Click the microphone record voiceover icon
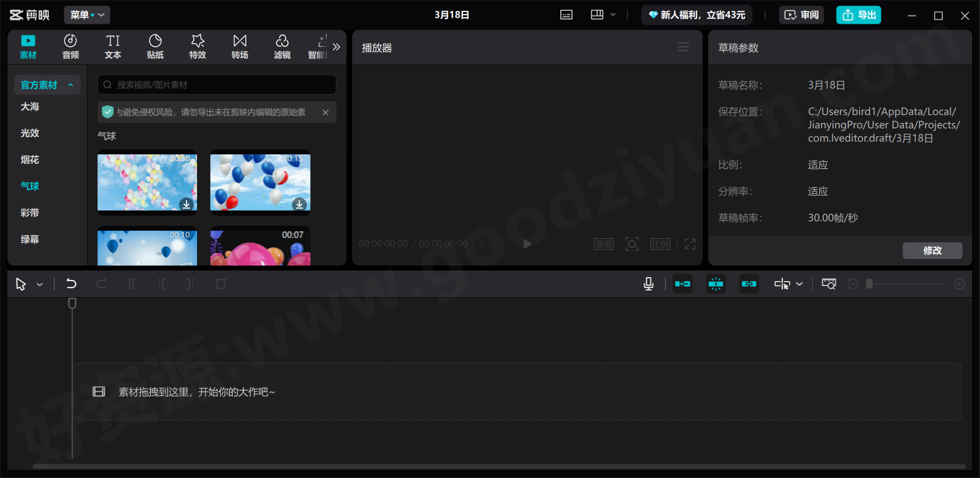Screen dimensions: 980x478 point(648,284)
